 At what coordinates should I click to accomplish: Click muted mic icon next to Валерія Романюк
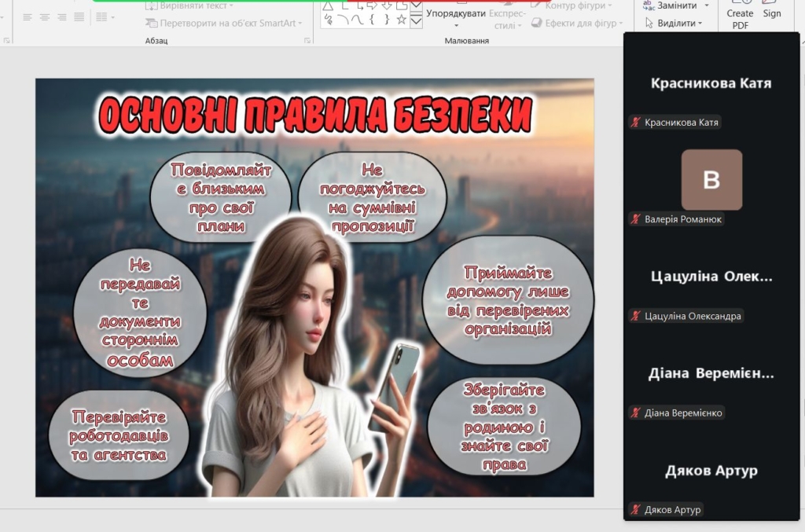point(635,219)
